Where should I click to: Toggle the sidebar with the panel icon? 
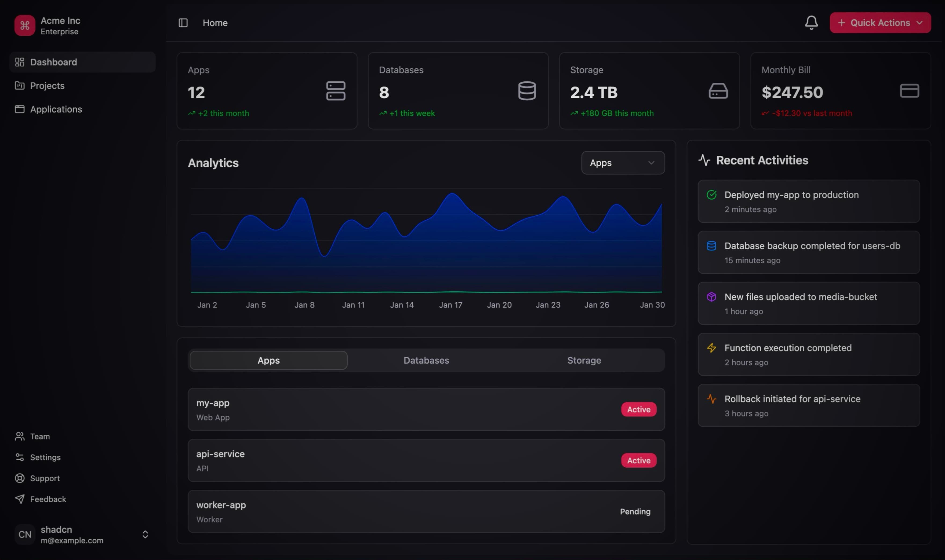point(183,23)
